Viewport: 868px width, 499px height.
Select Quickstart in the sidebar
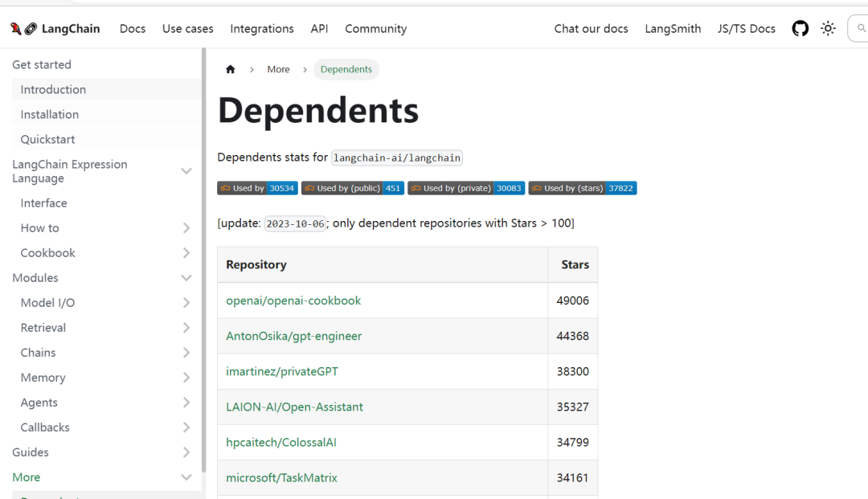pos(47,140)
